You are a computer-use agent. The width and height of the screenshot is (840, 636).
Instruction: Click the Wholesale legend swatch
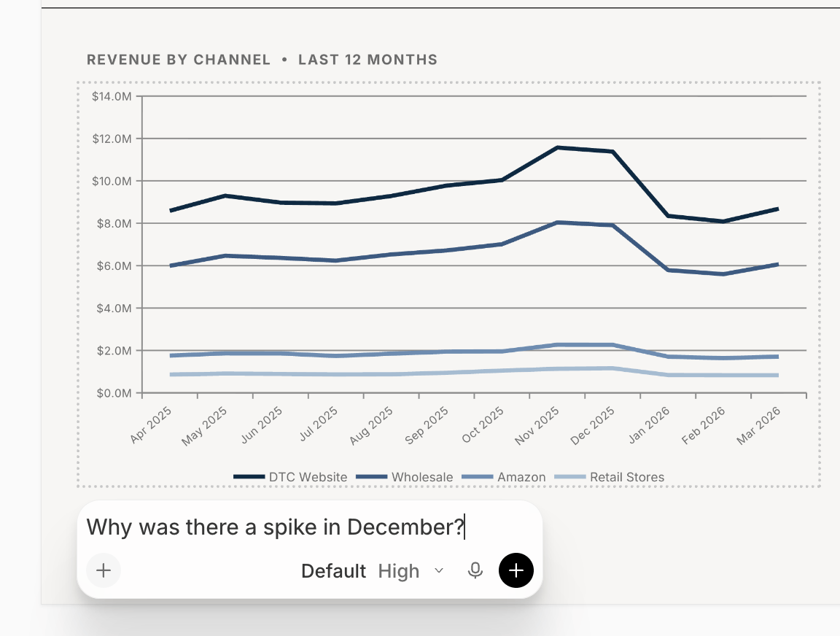(x=371, y=477)
